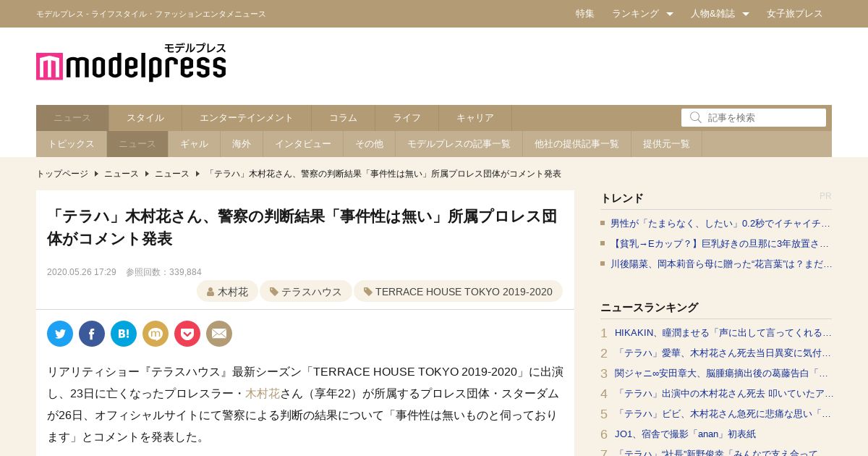This screenshot has height=456, width=868.
Task: Click 木村花 link in article body
Action: tap(263, 394)
